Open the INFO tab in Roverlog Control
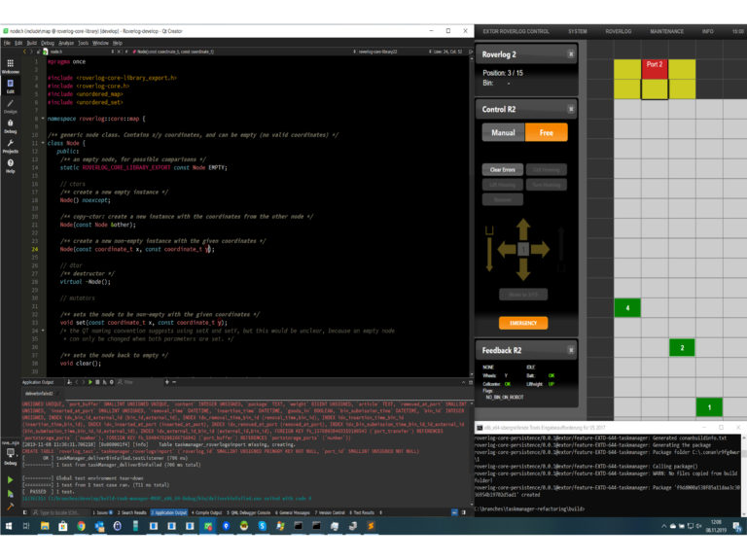Image resolution: width=747 pixels, height=560 pixels. (707, 31)
